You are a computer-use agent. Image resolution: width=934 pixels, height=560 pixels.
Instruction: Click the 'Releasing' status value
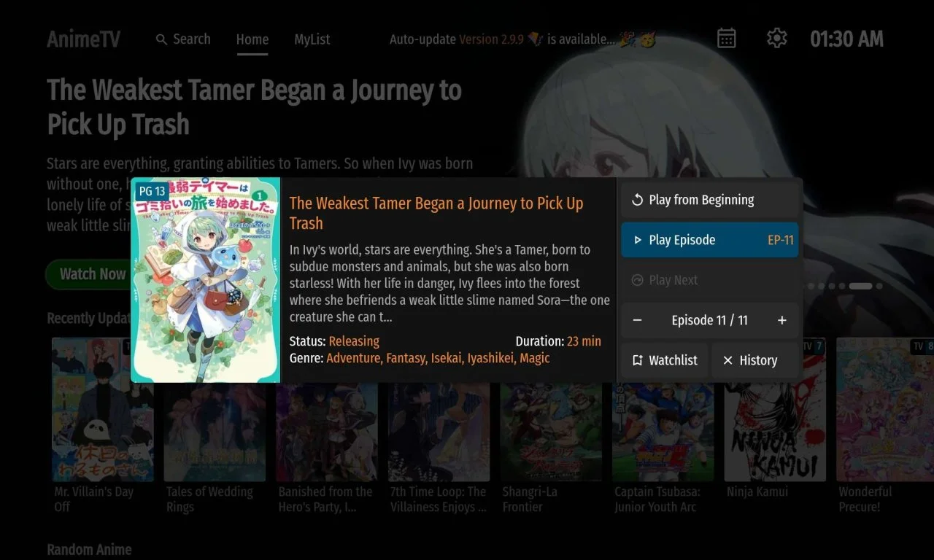pyautogui.click(x=354, y=341)
